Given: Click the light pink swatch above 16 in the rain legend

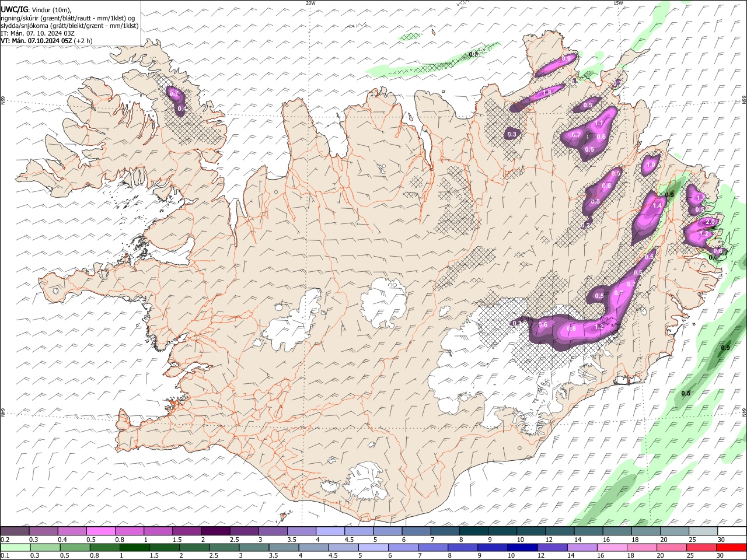Looking at the screenshot, I should 612,547.
